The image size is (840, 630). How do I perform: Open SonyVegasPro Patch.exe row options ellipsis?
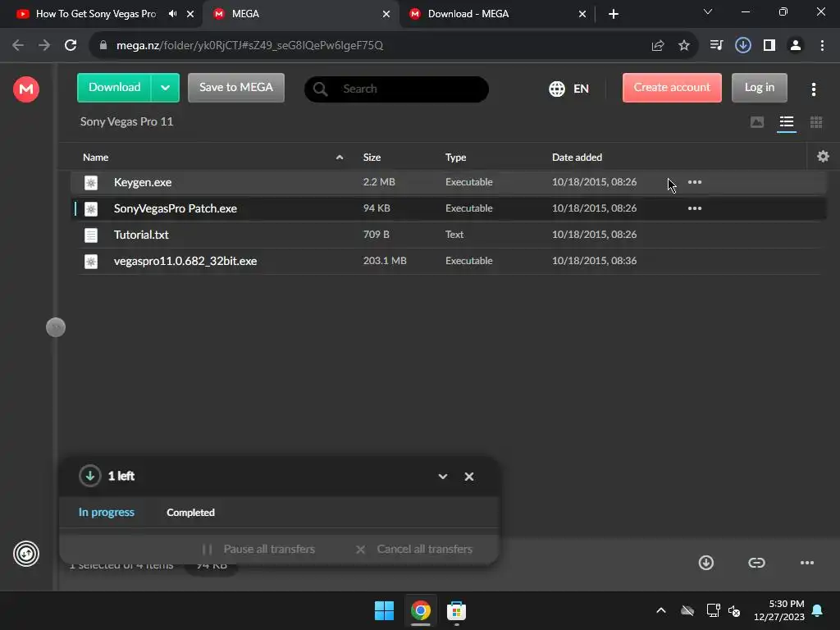pyautogui.click(x=694, y=208)
